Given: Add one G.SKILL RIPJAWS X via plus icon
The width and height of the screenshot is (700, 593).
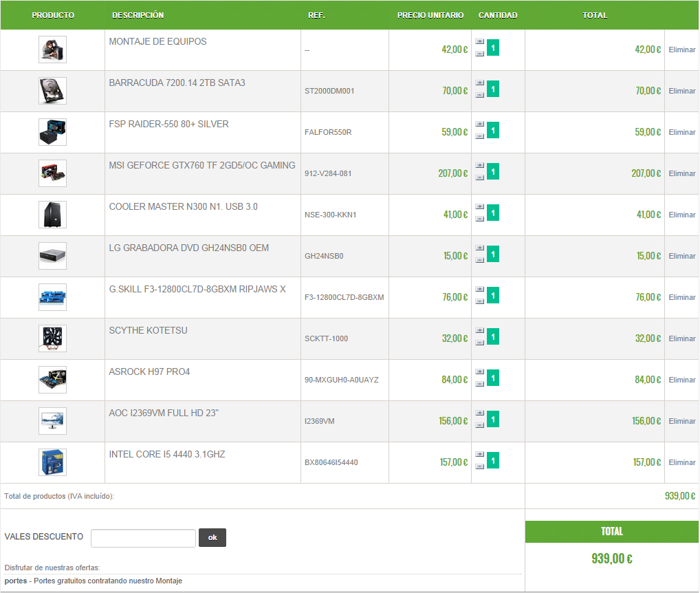Looking at the screenshot, I should click(479, 290).
